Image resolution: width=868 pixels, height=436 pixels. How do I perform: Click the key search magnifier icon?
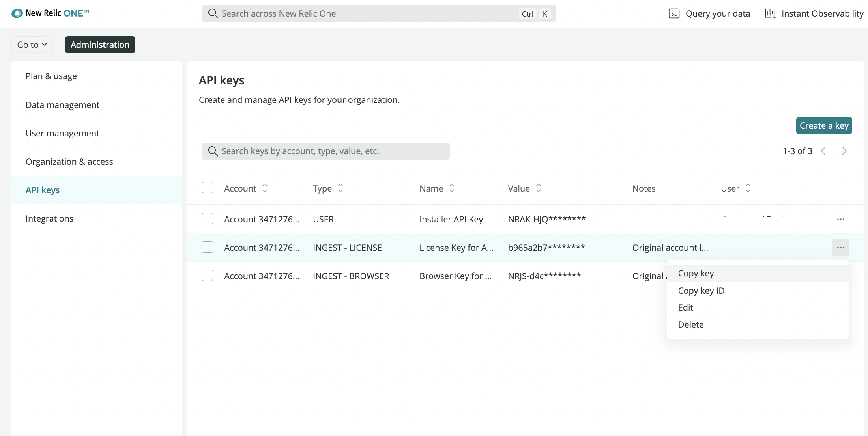[x=213, y=151]
